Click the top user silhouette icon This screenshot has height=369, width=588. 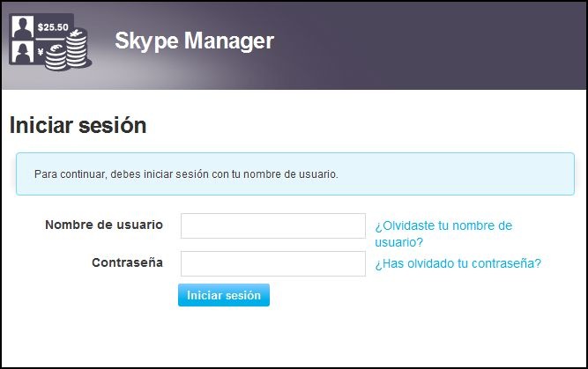pyautogui.click(x=21, y=26)
